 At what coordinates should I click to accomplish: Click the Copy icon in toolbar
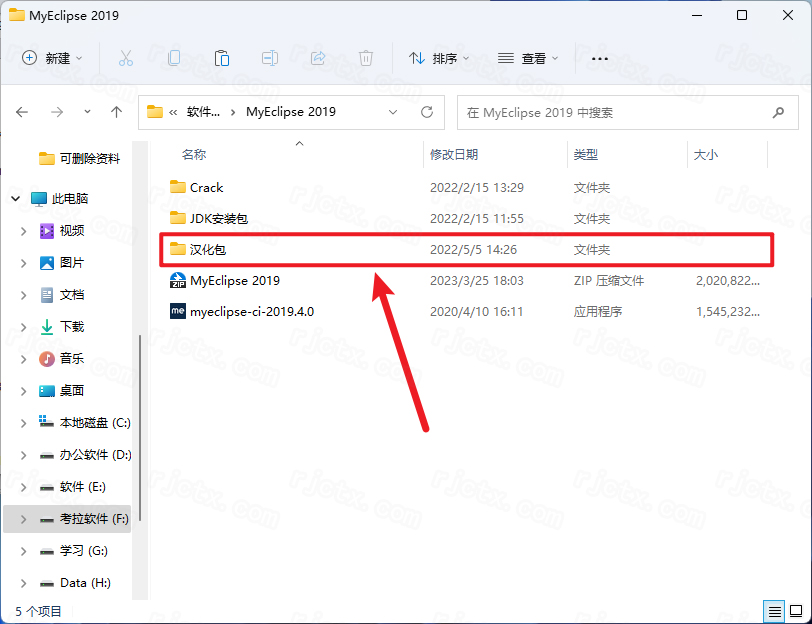(174, 58)
